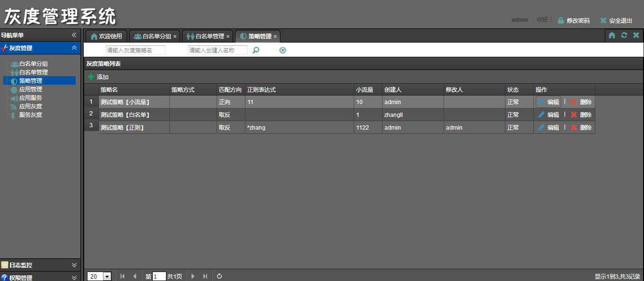
Task: Click the page number input box
Action: click(159, 276)
